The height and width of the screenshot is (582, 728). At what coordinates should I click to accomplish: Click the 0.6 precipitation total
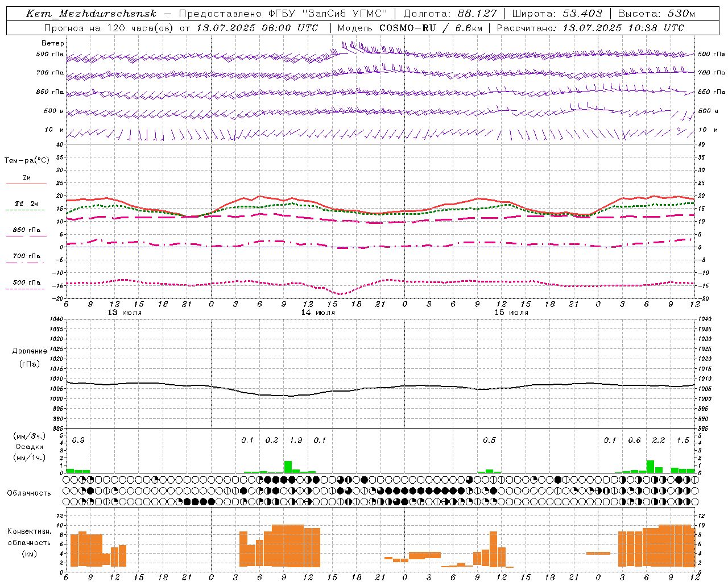click(x=634, y=440)
